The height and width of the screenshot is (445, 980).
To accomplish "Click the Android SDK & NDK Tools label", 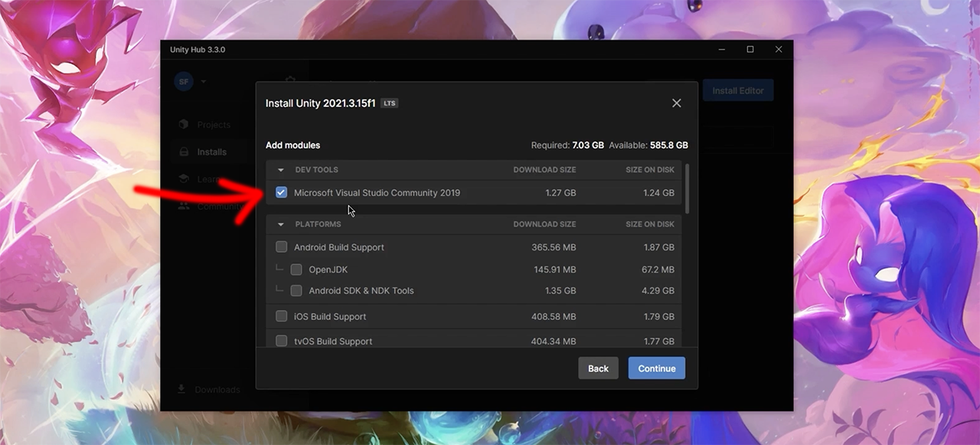I will pyautogui.click(x=361, y=290).
